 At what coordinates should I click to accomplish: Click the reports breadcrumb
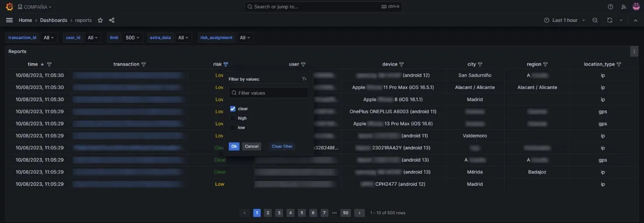tap(84, 20)
